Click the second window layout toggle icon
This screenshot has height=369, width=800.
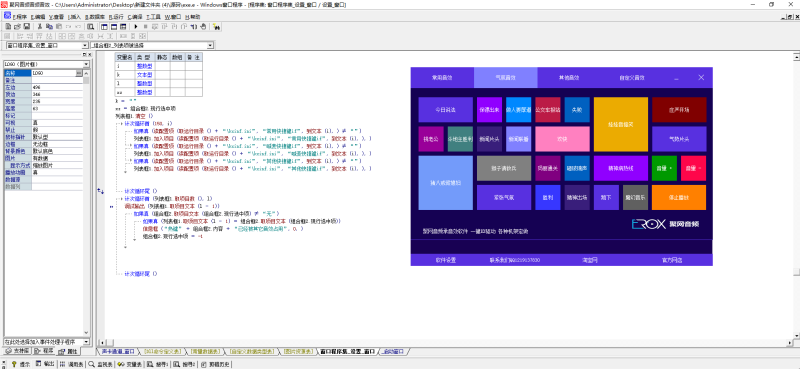(114, 27)
